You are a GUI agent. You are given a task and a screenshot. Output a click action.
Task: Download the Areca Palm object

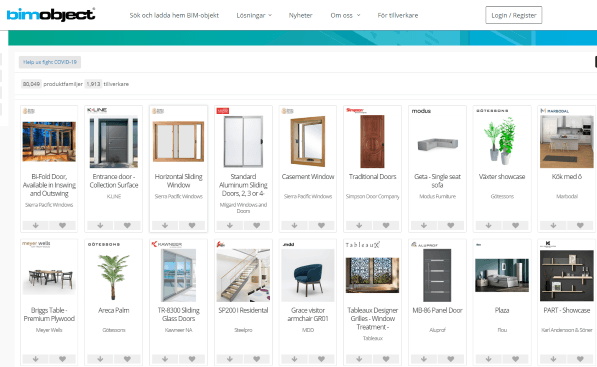(x=100, y=359)
